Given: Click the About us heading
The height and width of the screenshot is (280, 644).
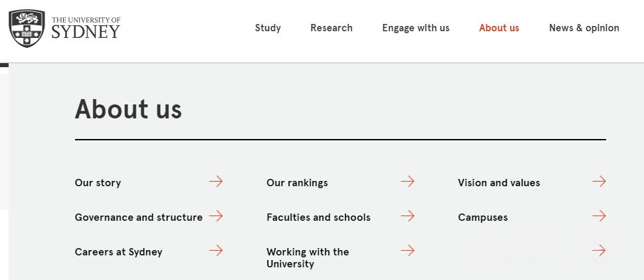Looking at the screenshot, I should 128,109.
